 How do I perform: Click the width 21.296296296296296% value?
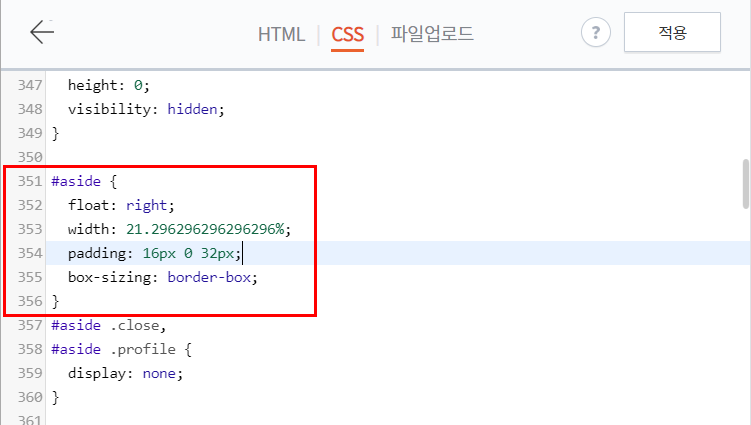click(x=205, y=230)
